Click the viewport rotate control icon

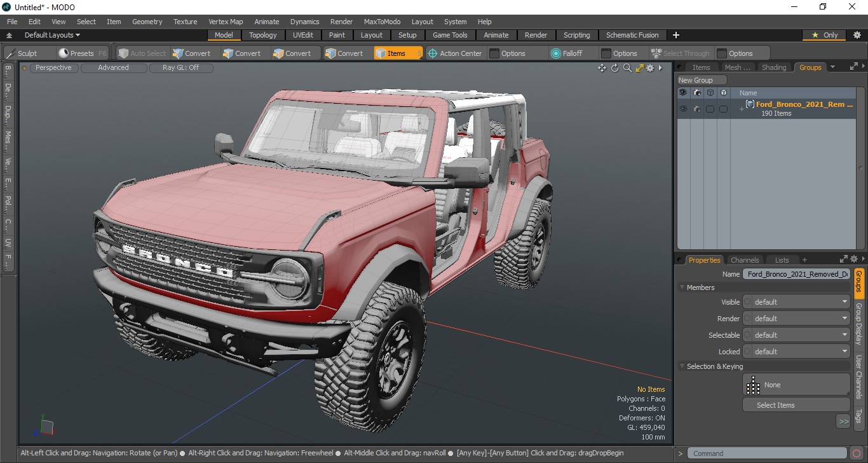click(614, 68)
